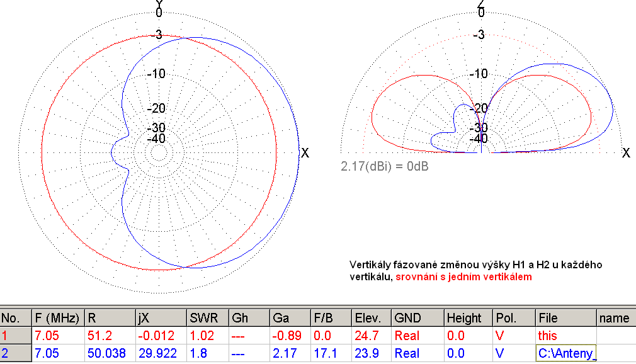Click the File column header
The width and height of the screenshot is (636, 364).
click(x=565, y=318)
